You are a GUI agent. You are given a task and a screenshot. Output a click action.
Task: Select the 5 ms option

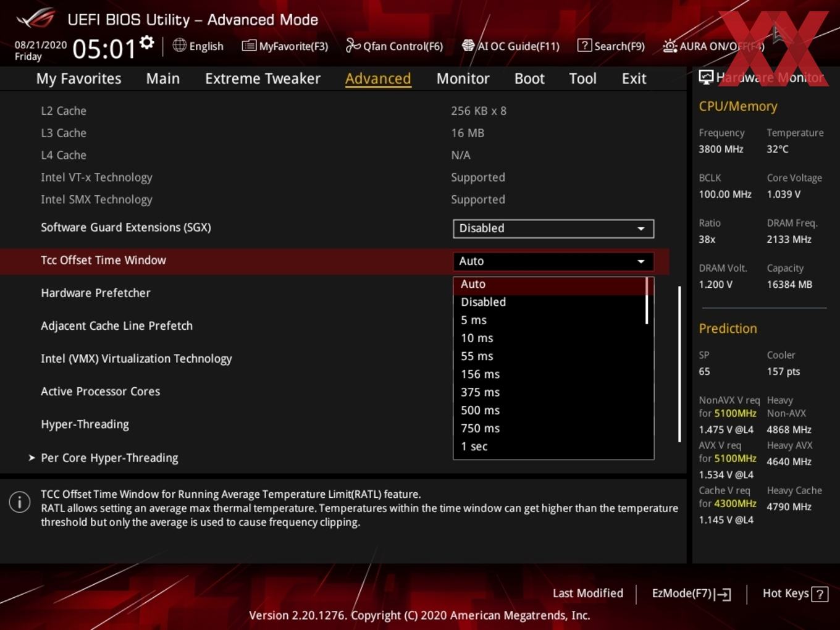point(550,320)
